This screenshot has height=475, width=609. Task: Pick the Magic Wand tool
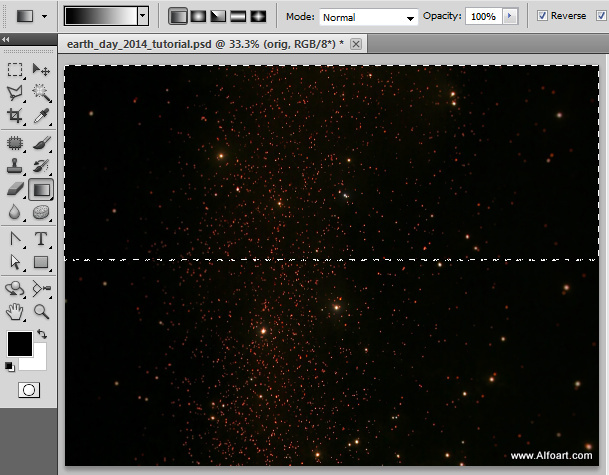tap(41, 93)
